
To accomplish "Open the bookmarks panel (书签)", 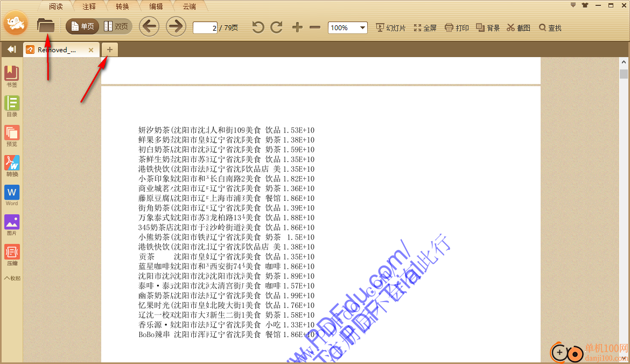I will click(x=12, y=76).
